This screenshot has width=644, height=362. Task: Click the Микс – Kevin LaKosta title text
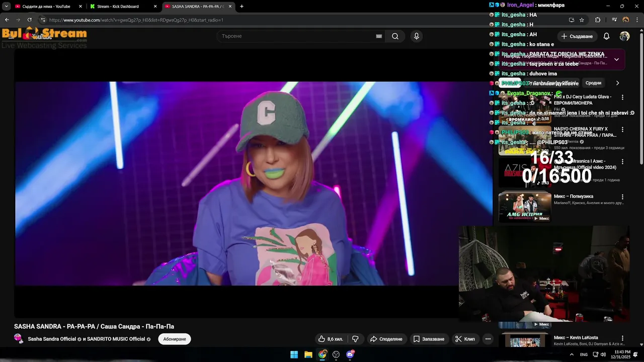coord(576,338)
